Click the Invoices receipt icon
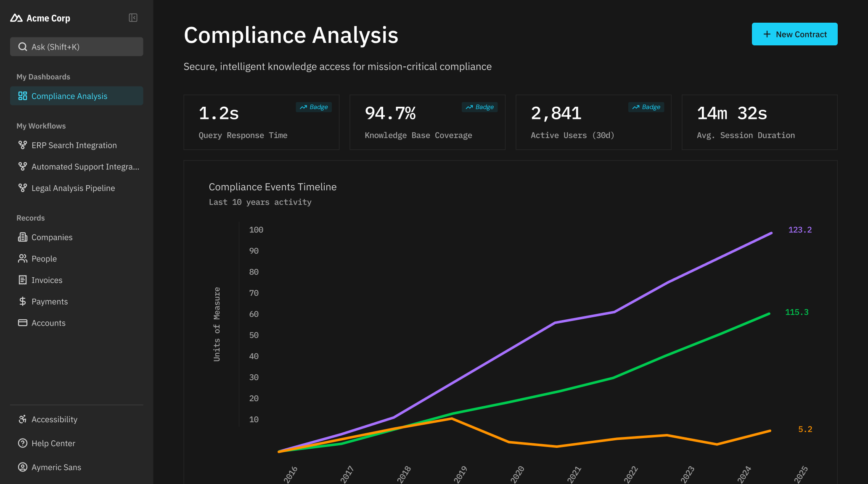868x484 pixels. coord(23,280)
